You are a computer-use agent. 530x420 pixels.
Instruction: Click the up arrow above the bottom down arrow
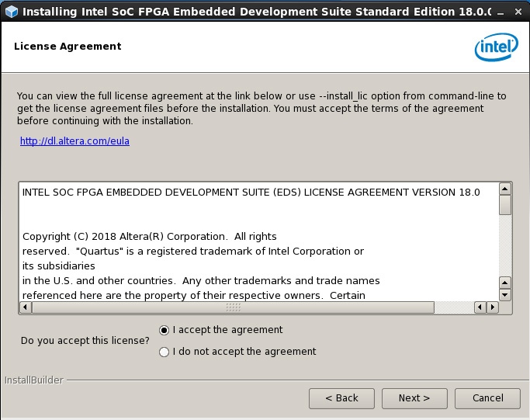505,283
